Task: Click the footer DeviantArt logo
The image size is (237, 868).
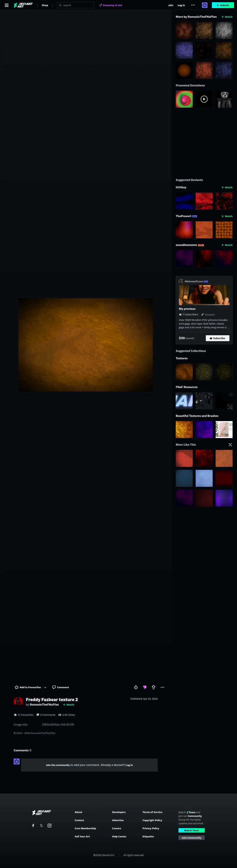Action: tap(42, 812)
